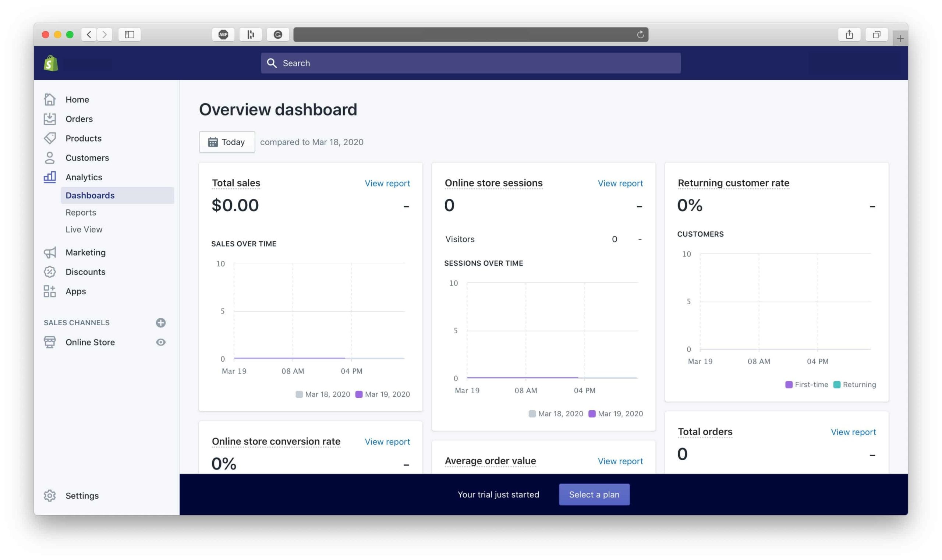Click View report for Total orders

(853, 432)
